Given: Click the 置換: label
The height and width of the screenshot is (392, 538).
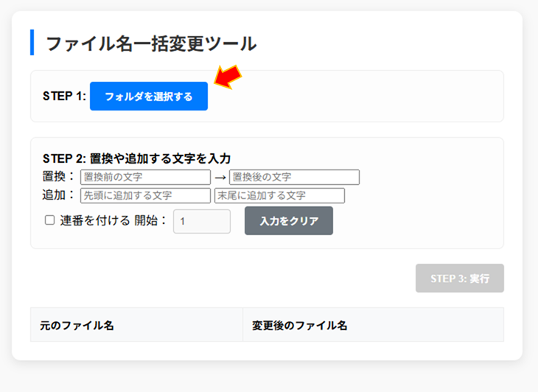Looking at the screenshot, I should (59, 178).
